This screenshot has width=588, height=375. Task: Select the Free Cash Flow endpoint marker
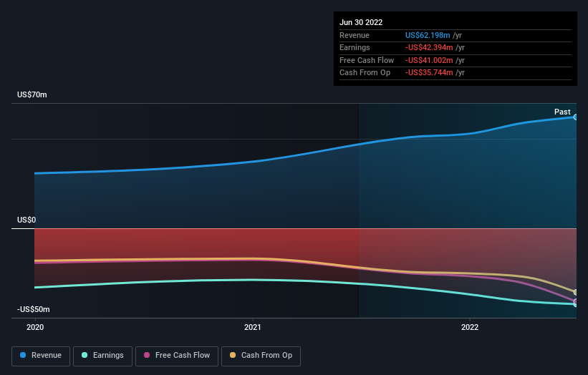pyautogui.click(x=575, y=301)
